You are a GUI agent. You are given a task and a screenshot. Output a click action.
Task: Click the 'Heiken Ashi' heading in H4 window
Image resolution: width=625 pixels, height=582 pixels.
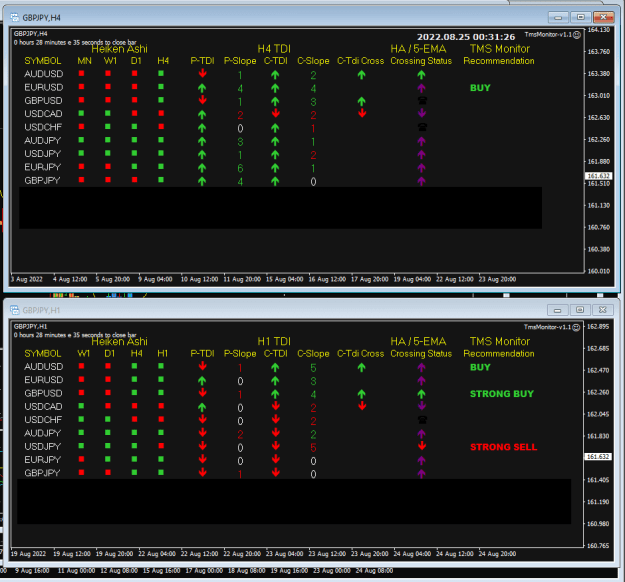coord(119,49)
